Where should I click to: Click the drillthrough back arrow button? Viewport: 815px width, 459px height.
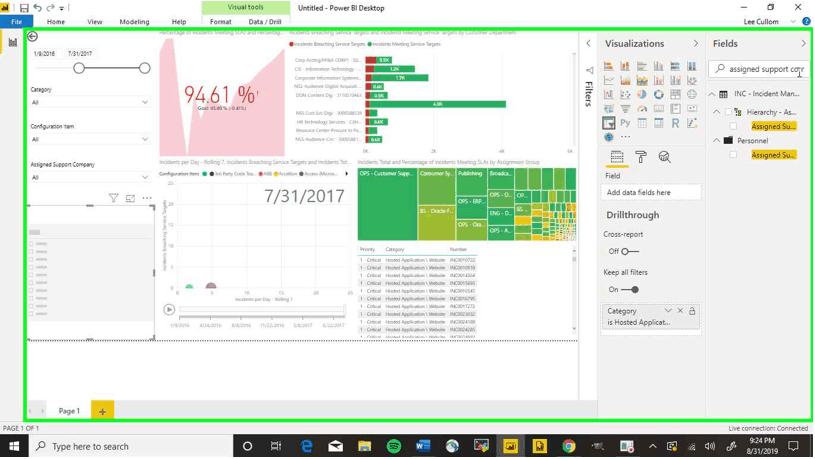(x=33, y=37)
